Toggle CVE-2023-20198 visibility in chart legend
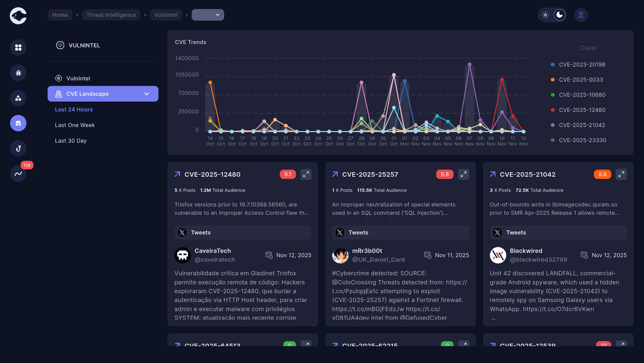The image size is (644, 363). point(582,64)
